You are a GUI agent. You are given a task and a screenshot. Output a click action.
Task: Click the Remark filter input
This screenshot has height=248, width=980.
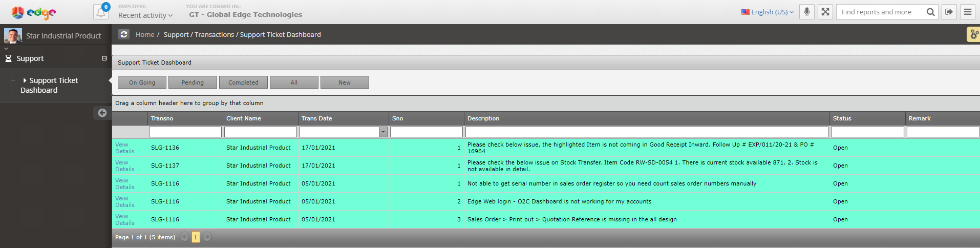943,132
